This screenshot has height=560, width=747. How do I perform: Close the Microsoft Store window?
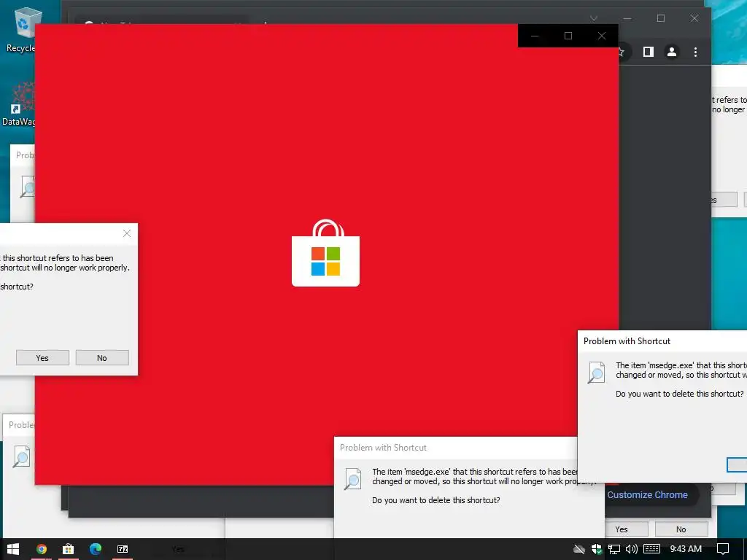[x=602, y=36]
